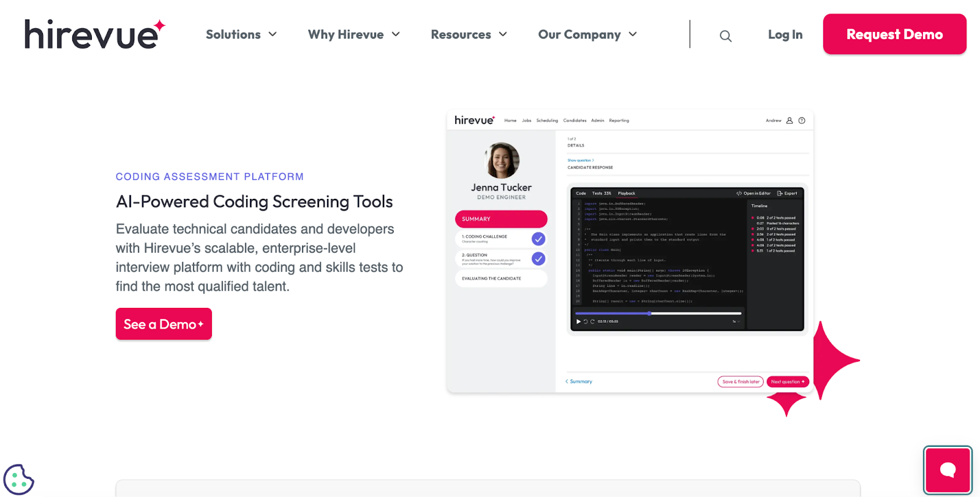Image resolution: width=980 pixels, height=497 pixels.
Task: Click the help question-mark icon in mockup
Action: click(802, 121)
